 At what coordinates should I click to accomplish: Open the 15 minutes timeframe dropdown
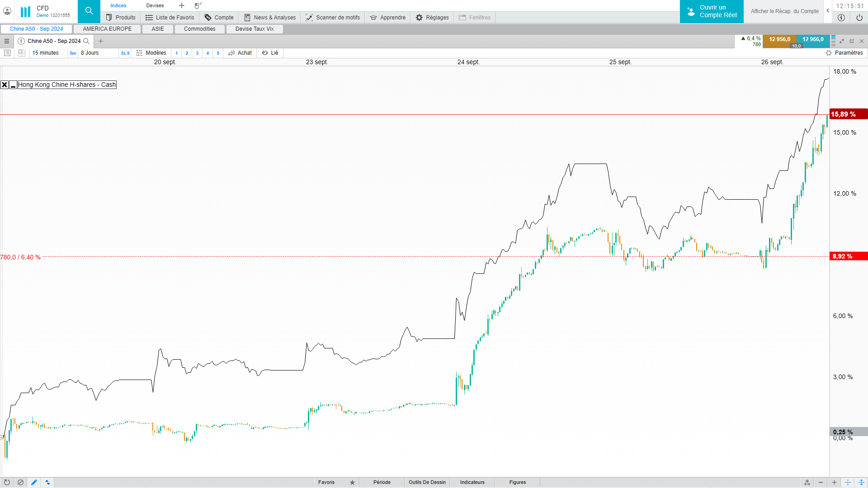[x=45, y=53]
